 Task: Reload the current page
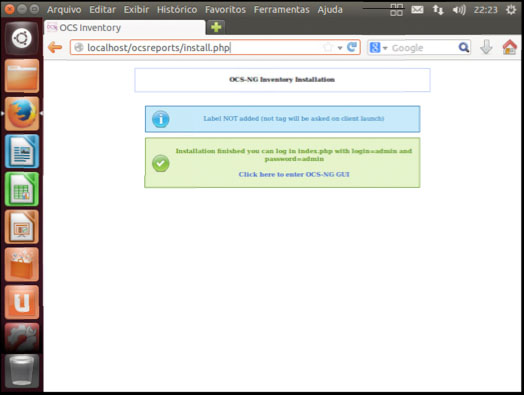click(x=352, y=47)
